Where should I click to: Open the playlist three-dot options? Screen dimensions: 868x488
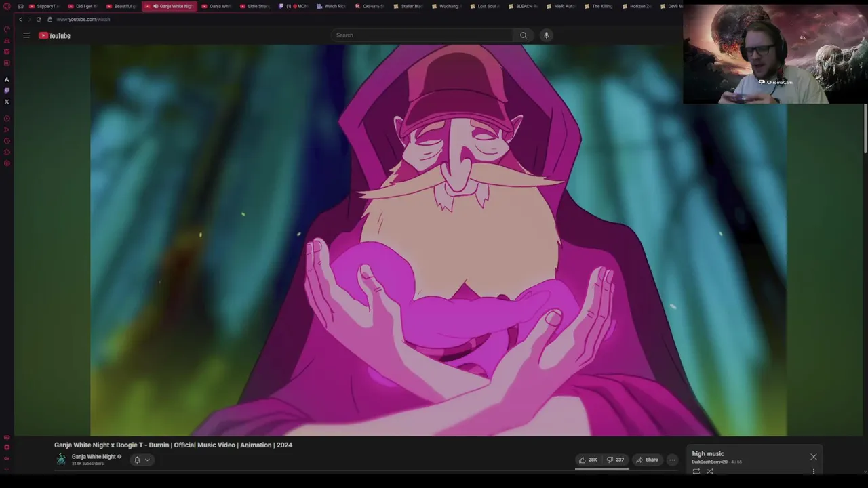coord(814,472)
